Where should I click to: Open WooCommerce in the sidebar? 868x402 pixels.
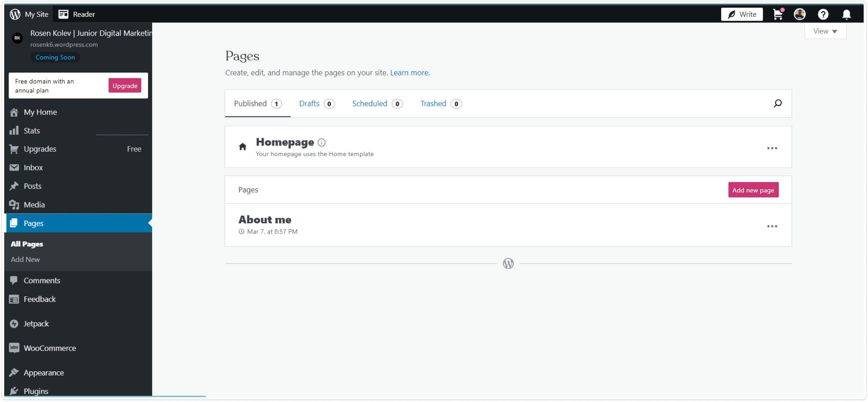78,348
